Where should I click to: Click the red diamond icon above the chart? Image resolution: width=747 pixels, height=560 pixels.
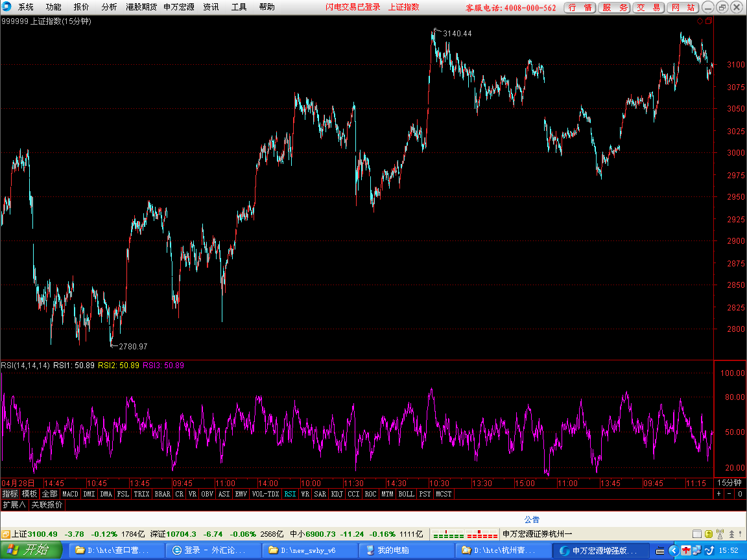[x=700, y=21]
